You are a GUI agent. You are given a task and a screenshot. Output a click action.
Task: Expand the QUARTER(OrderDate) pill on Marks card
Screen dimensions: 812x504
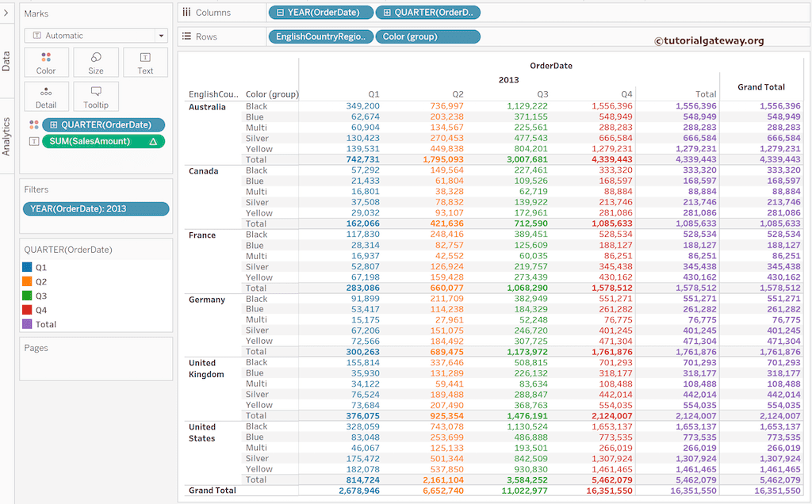pos(54,124)
